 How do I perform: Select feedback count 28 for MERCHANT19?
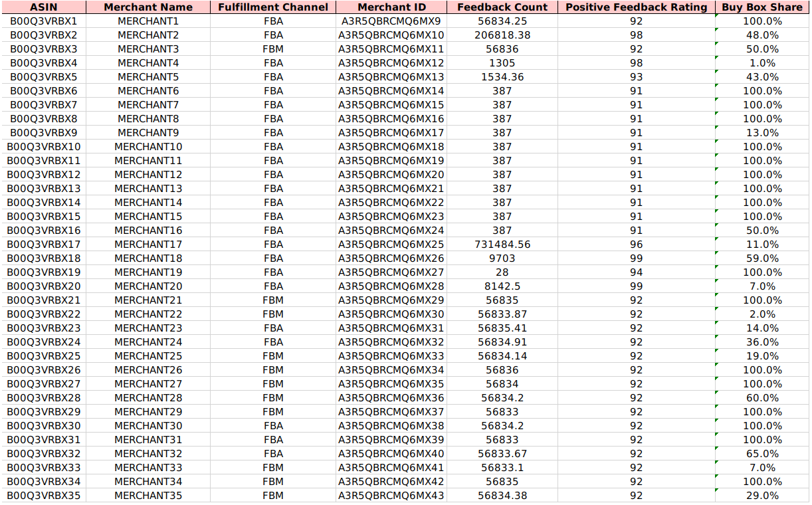coord(502,272)
